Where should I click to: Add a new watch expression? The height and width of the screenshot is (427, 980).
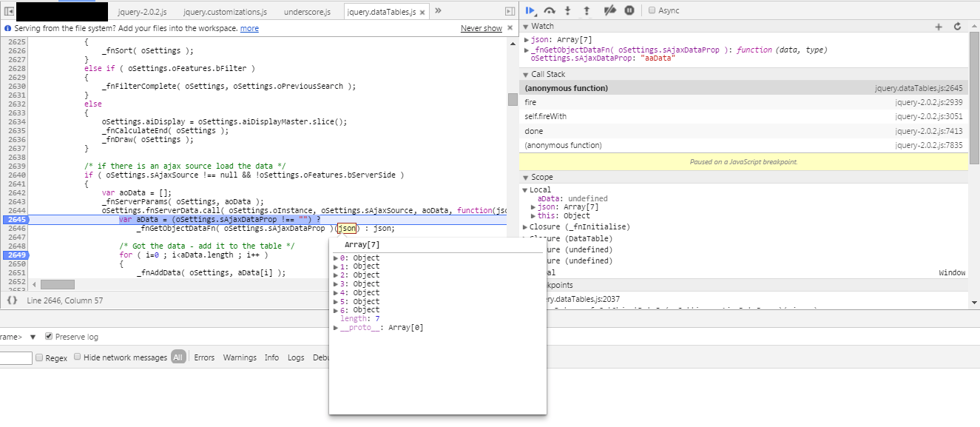coord(939,26)
